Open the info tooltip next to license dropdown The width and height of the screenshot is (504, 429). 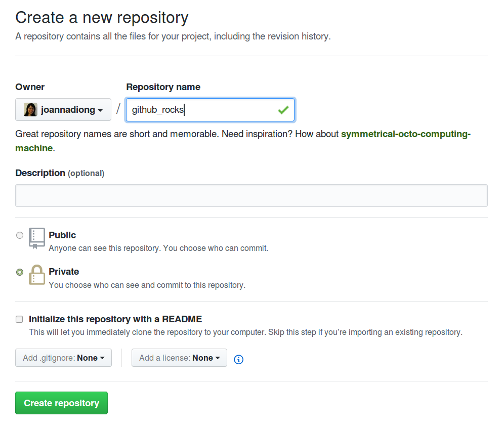[238, 359]
